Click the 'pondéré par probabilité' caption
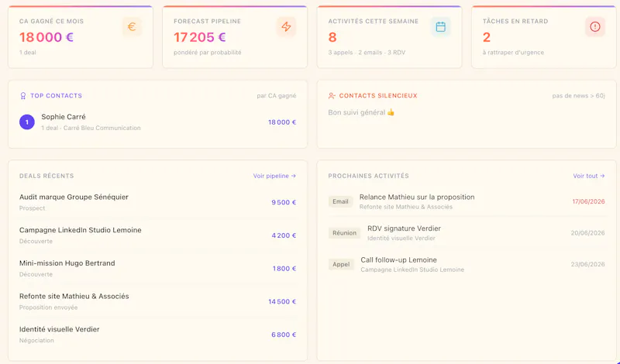Screen dimensions: 620x364 click(x=207, y=53)
